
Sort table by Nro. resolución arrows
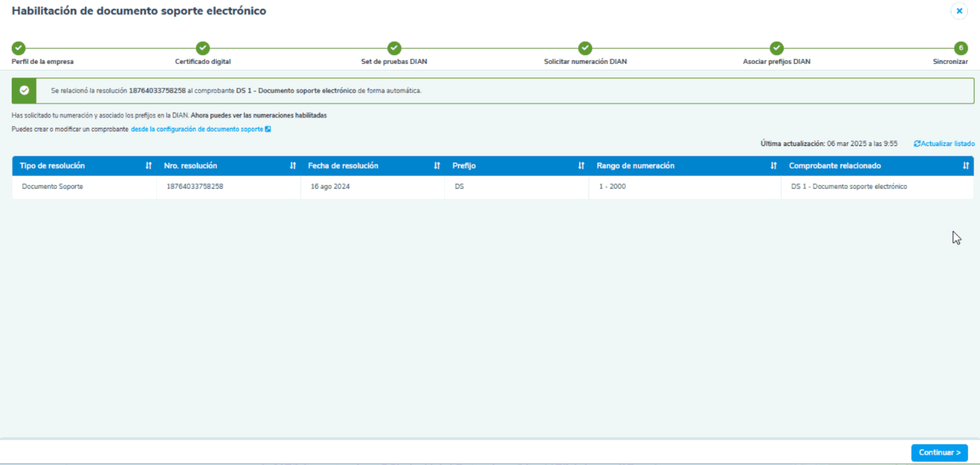tap(292, 166)
